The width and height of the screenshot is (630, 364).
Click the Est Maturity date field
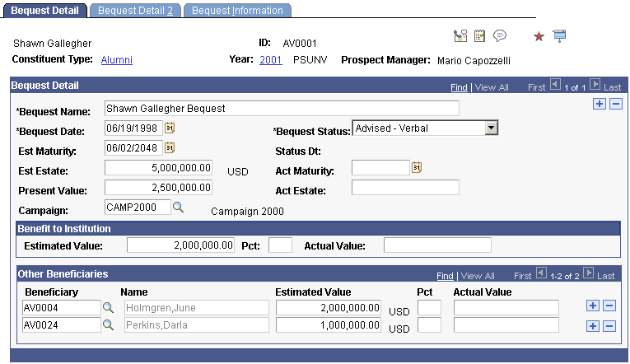[133, 148]
